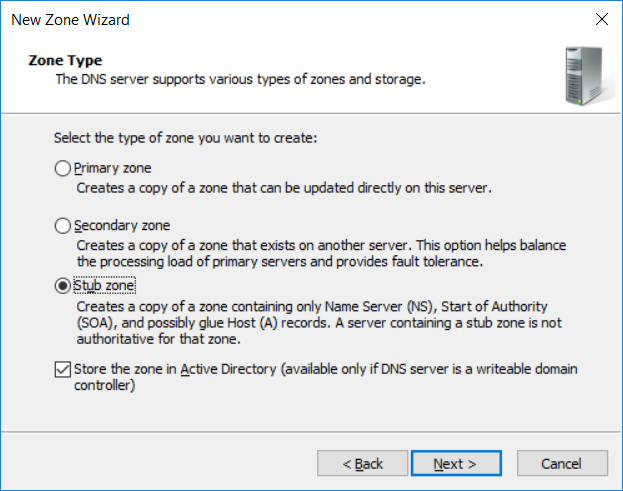Go back with the Back button
This screenshot has height=491, width=623.
[x=363, y=463]
